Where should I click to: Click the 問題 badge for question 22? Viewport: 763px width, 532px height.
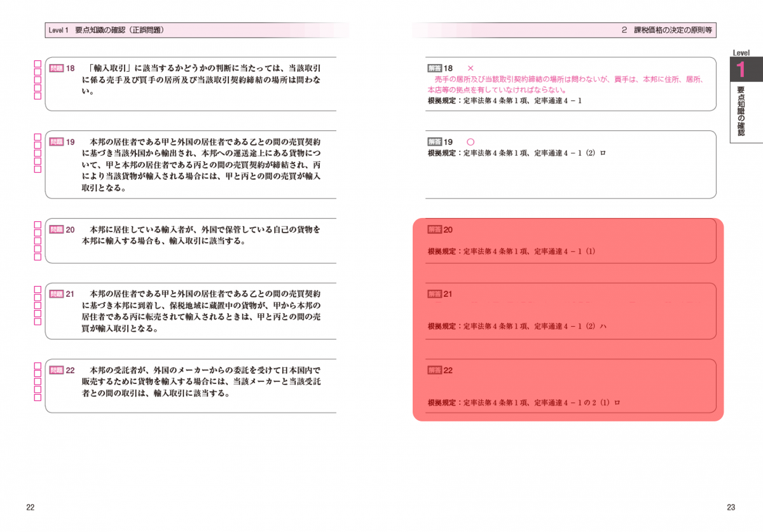pos(57,370)
